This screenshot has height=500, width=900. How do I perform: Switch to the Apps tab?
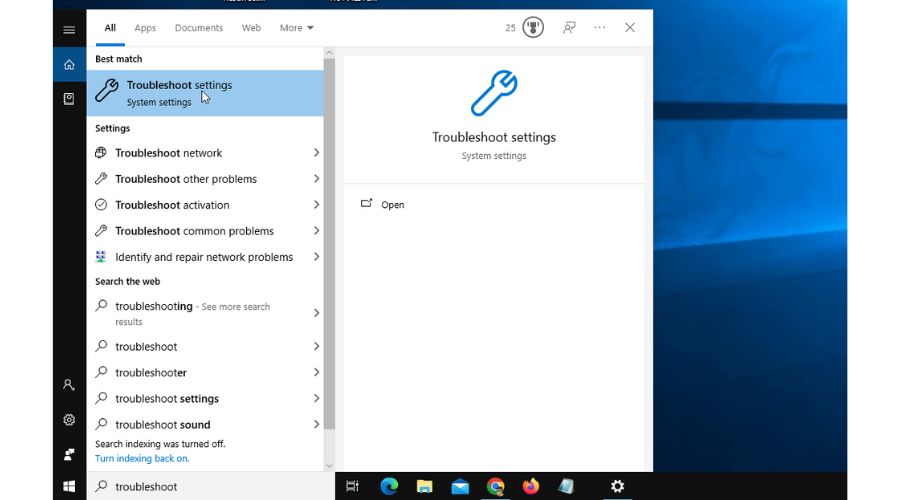click(x=145, y=28)
